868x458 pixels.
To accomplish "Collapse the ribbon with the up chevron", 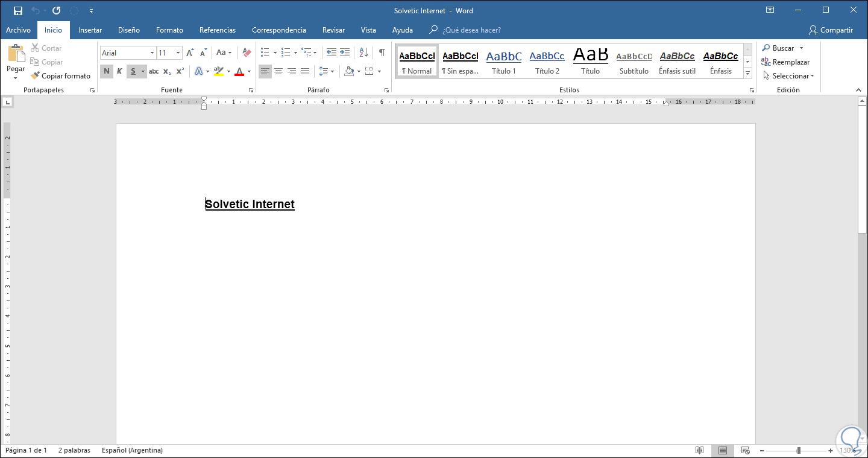I will click(x=859, y=90).
